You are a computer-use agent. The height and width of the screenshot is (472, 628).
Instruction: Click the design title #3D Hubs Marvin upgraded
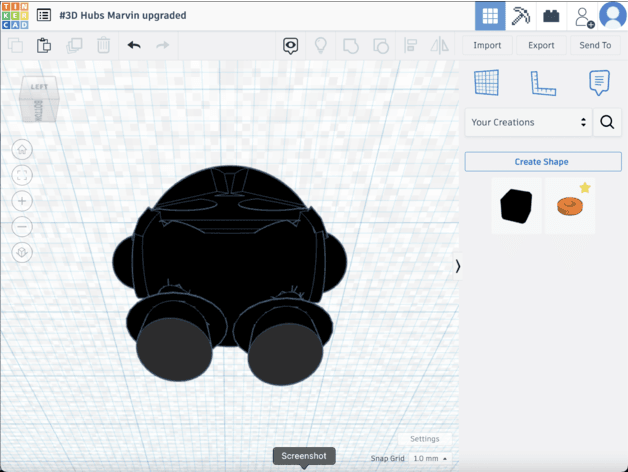click(123, 16)
